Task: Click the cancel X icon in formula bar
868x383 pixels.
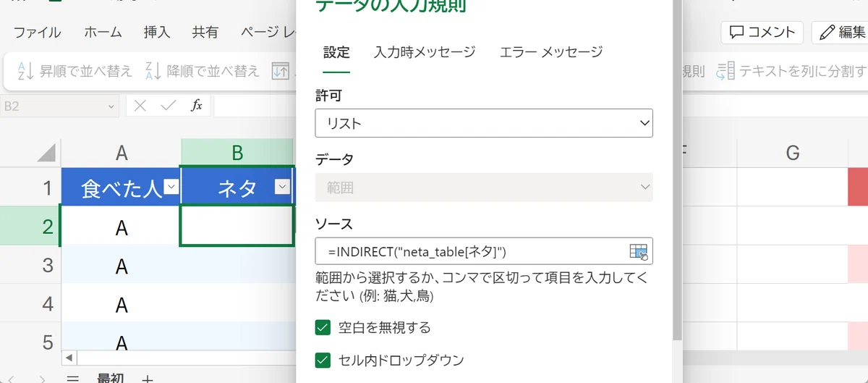Action: pos(140,106)
